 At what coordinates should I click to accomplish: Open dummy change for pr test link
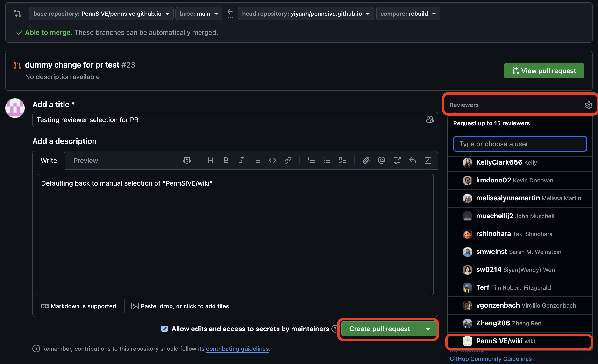(72, 65)
